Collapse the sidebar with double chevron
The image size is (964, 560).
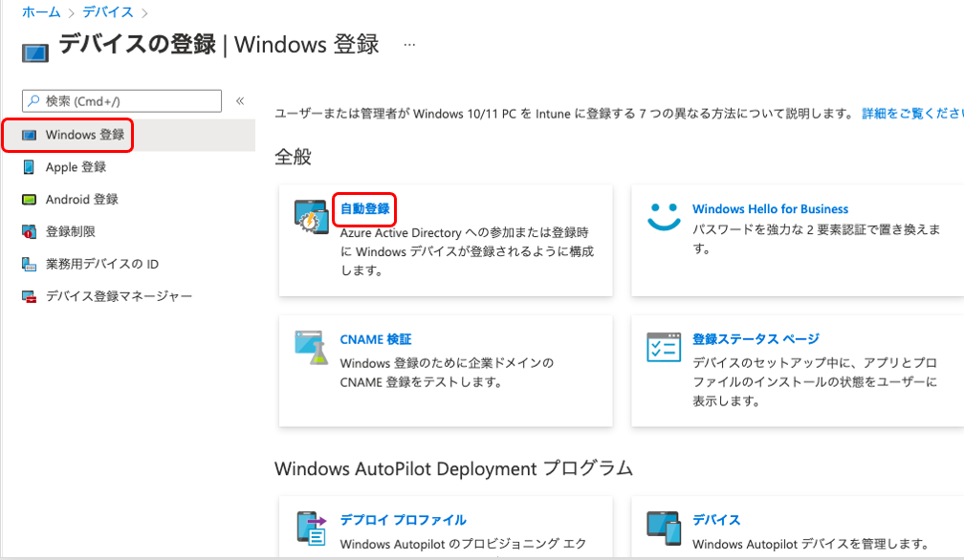tap(240, 100)
